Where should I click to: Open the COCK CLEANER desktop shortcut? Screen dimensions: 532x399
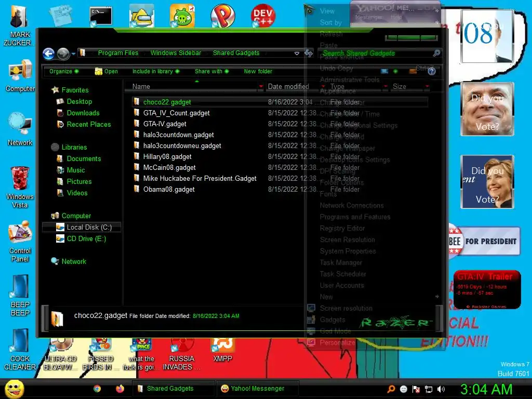point(20,350)
